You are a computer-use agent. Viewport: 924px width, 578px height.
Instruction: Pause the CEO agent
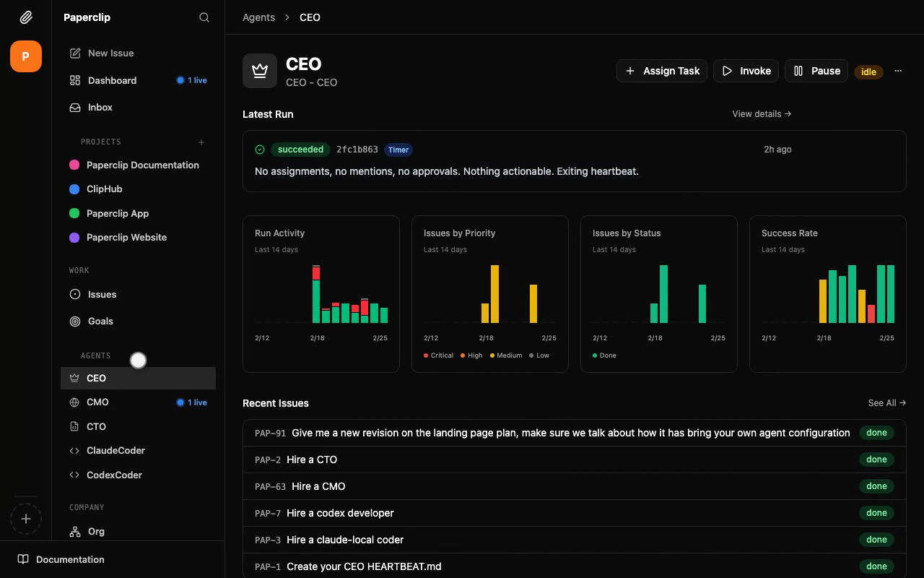coord(816,71)
